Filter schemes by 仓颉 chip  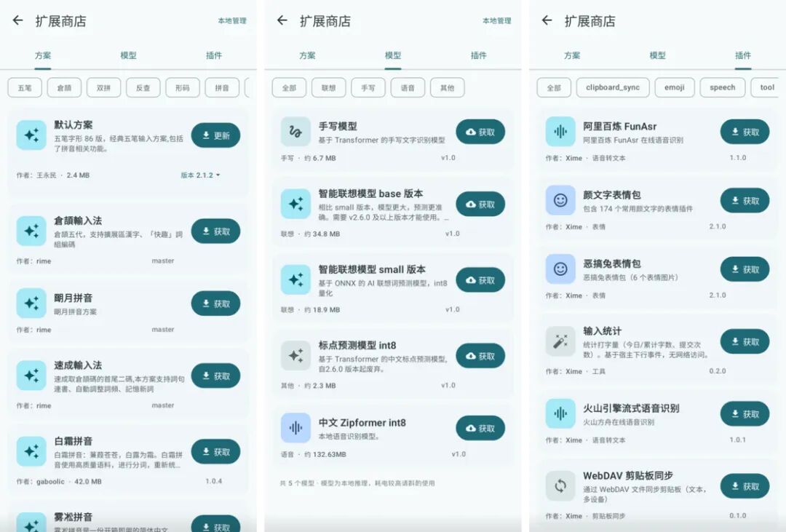64,88
